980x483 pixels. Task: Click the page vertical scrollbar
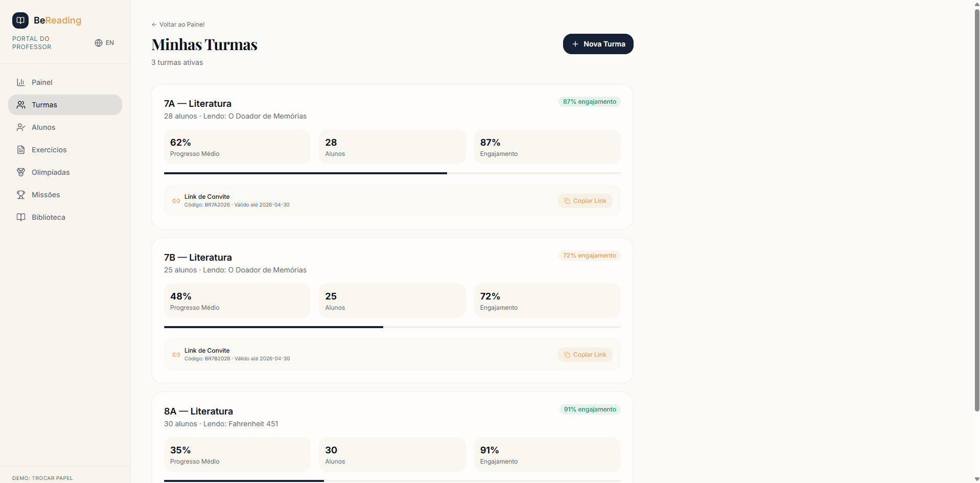pyautogui.click(x=977, y=210)
